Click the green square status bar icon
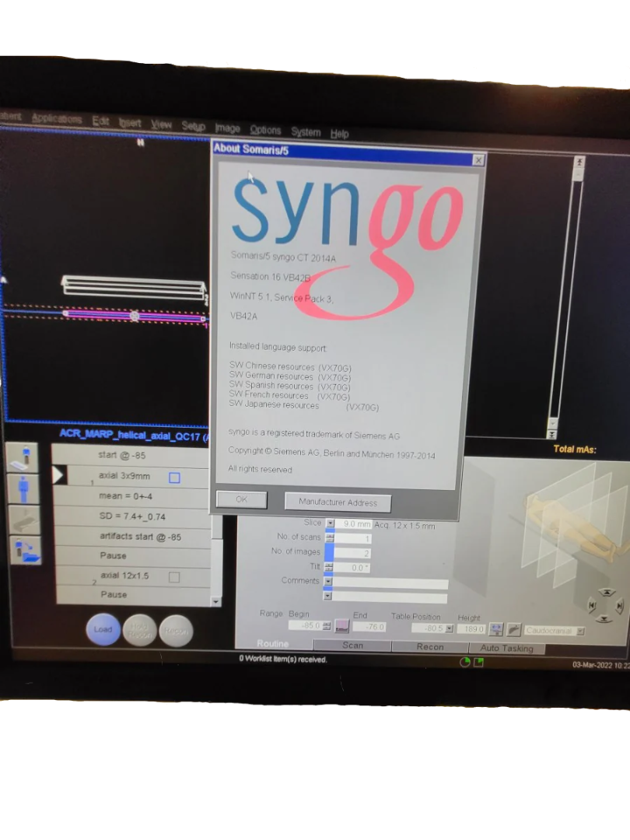Screen dimensions: 630x840 point(478,662)
